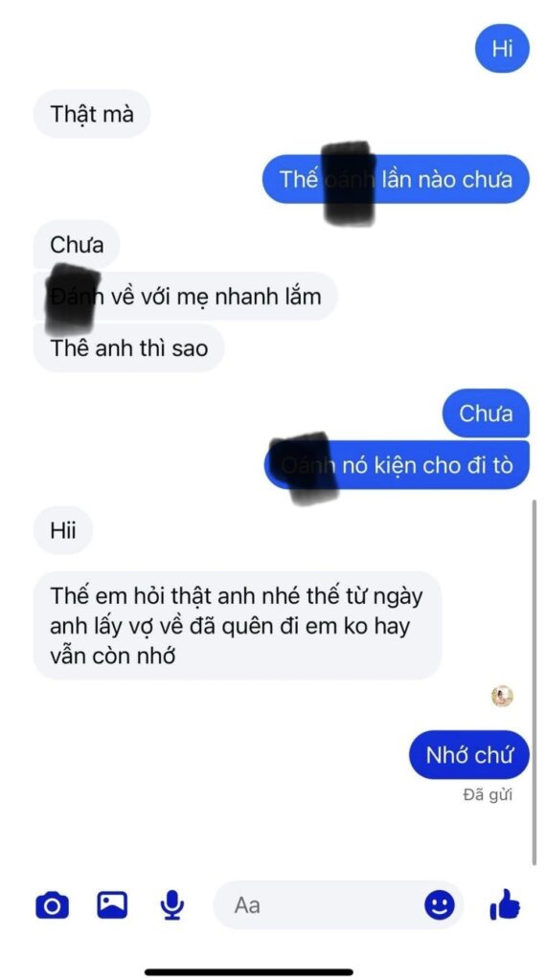545x980 pixels.
Task: Tap the 'Thê anh thì sao' message bubble
Action: (129, 347)
